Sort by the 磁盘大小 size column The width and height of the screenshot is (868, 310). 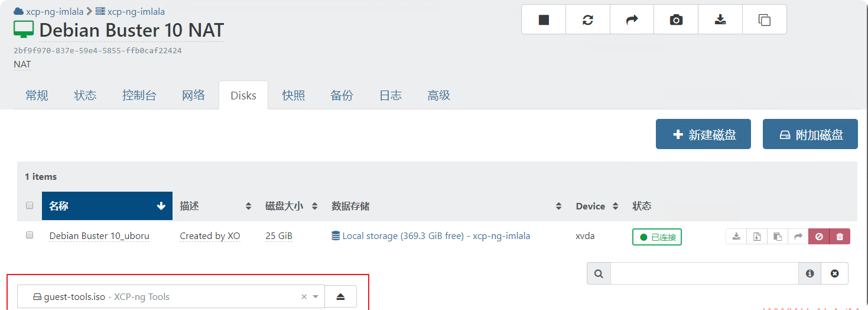click(291, 206)
